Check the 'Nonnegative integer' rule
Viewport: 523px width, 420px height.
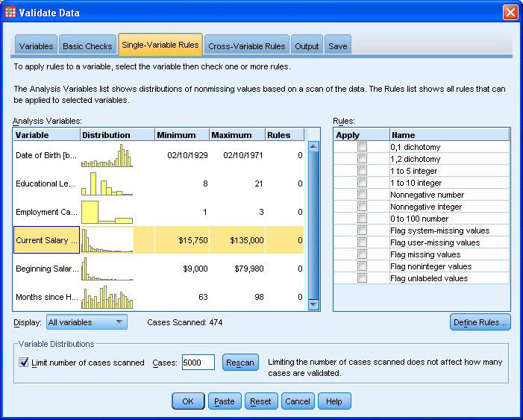point(362,207)
